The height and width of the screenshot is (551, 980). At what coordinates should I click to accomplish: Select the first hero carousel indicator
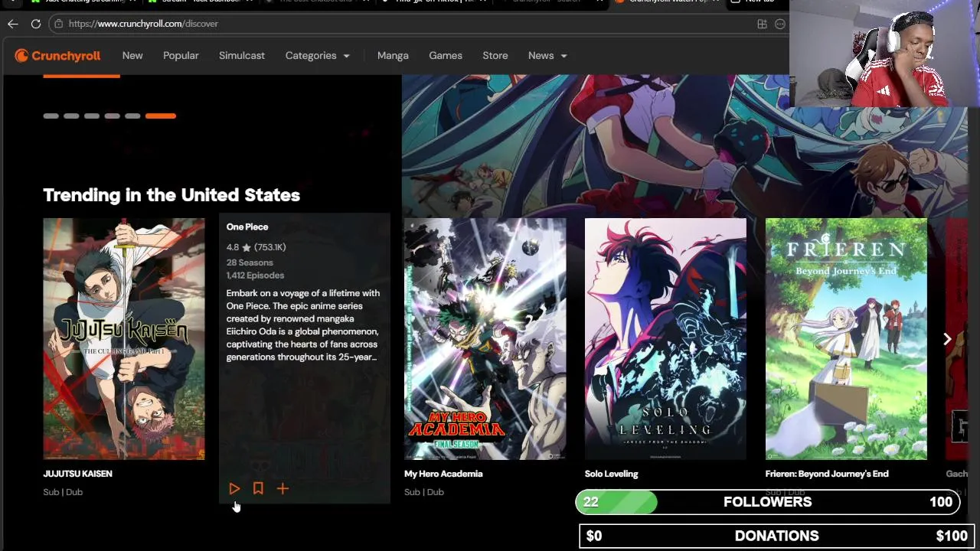[51, 116]
